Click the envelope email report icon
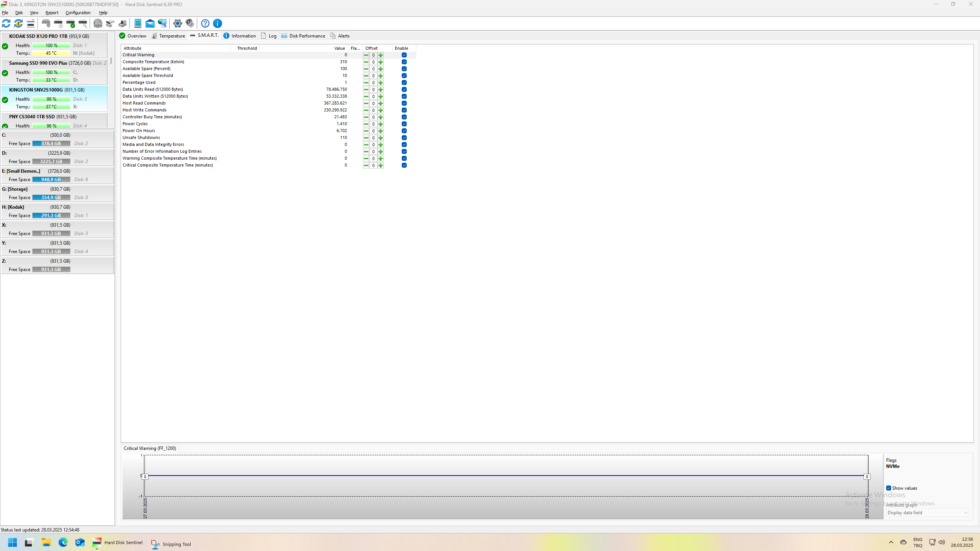 click(x=150, y=23)
